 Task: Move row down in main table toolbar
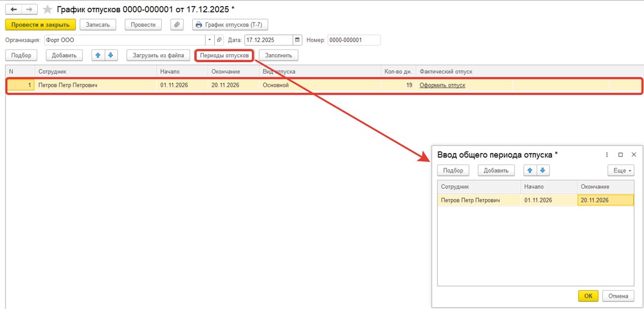110,55
